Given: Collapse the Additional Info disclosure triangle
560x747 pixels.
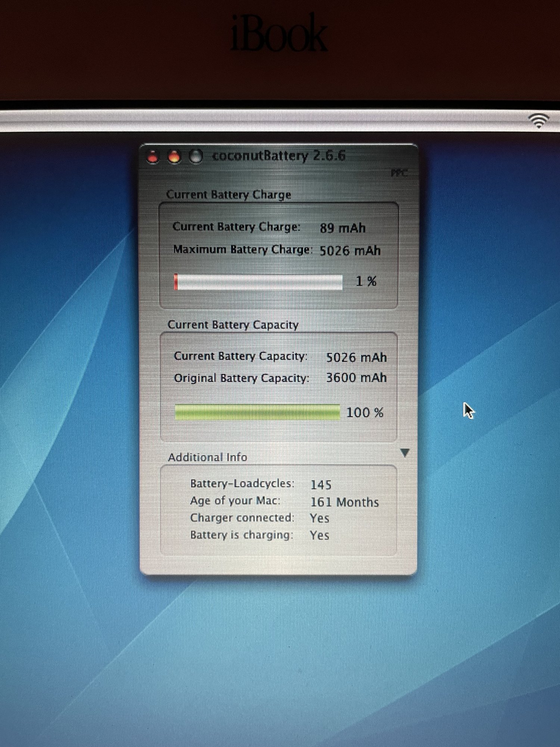Looking at the screenshot, I should coord(405,453).
